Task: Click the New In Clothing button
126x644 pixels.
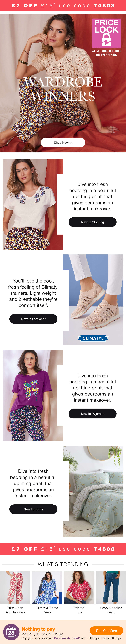Action: (92, 222)
